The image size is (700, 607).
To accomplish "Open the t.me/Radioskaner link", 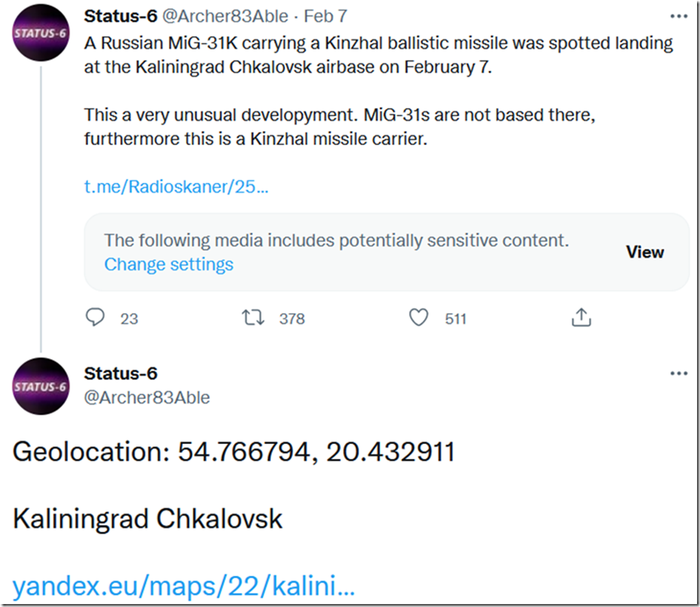I will (176, 187).
